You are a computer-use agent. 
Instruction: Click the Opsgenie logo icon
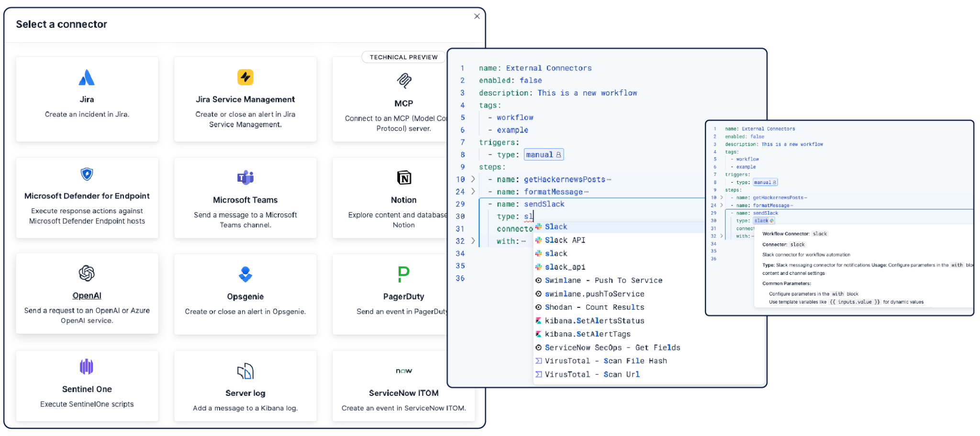tap(245, 274)
